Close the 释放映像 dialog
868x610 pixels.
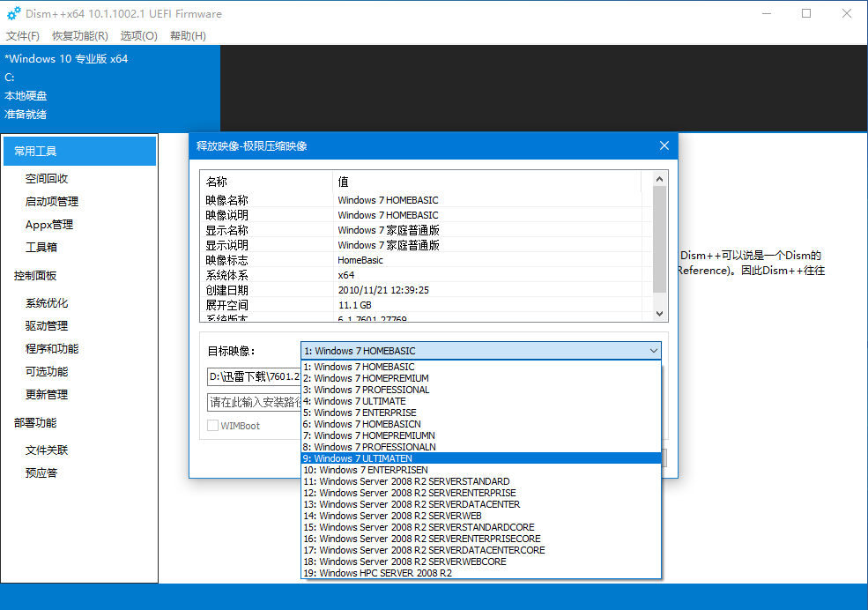pos(664,145)
